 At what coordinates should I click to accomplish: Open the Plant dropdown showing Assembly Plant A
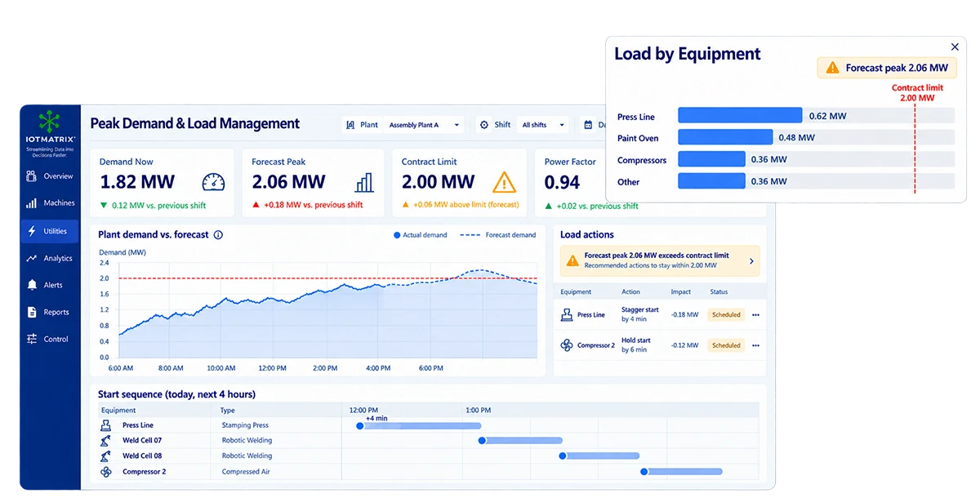[423, 125]
